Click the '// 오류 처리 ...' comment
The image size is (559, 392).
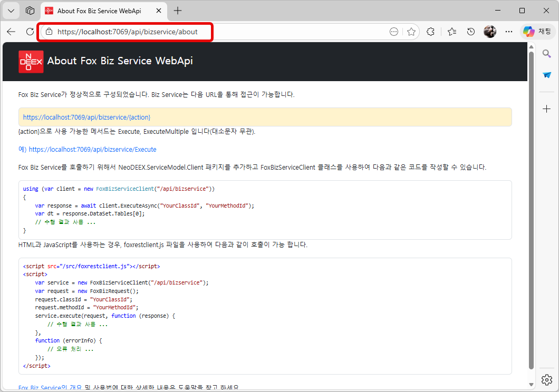click(x=70, y=349)
